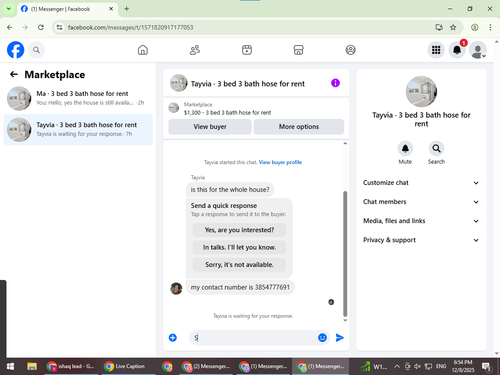Bookmark this page with the star
Viewport: 500px width, 375px height.
tap(453, 27)
